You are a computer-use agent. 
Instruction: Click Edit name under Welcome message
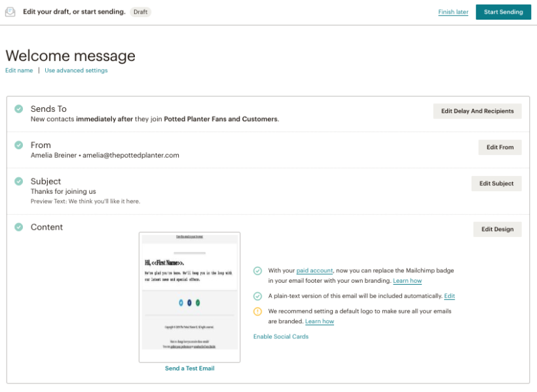tap(18, 70)
